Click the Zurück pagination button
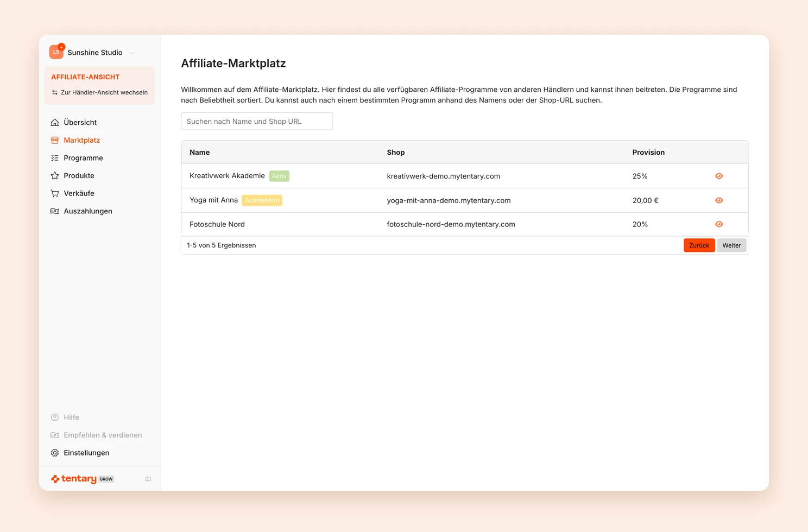 (x=699, y=245)
